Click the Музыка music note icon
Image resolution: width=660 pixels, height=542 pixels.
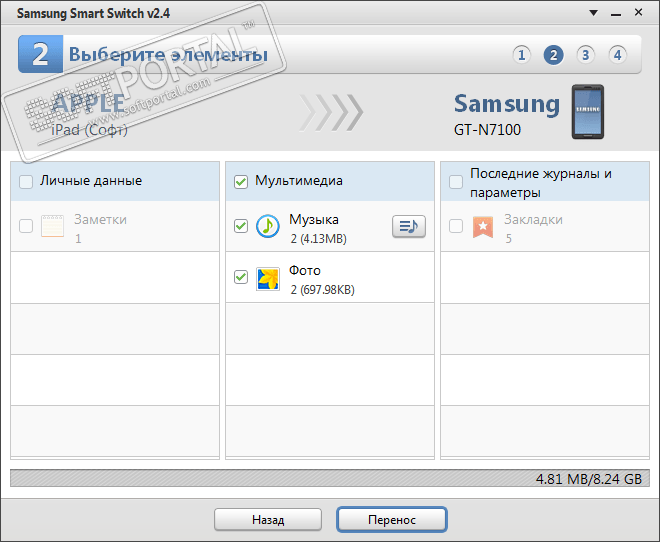click(268, 226)
